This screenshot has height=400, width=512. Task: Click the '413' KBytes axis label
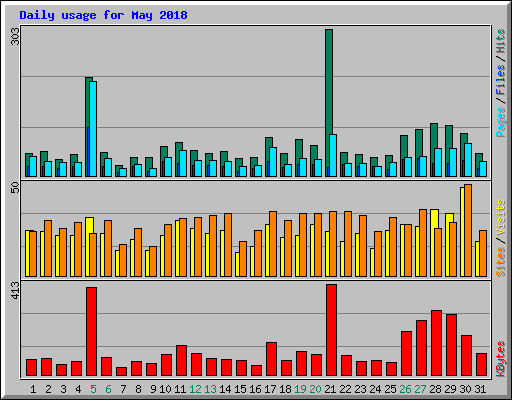click(x=15, y=290)
